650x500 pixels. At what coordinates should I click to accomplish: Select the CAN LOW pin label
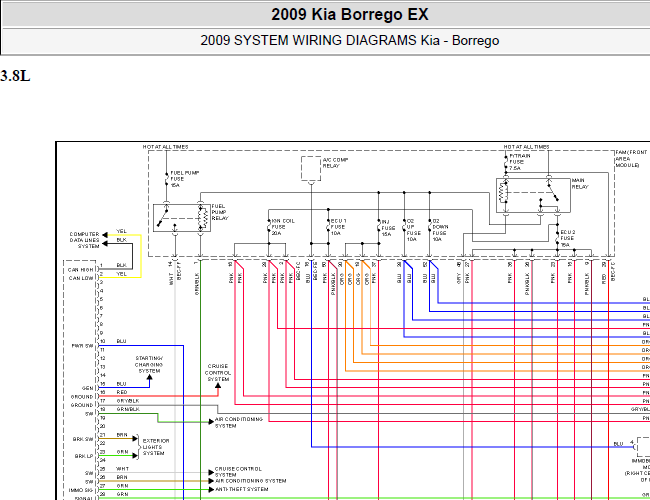tap(81, 278)
